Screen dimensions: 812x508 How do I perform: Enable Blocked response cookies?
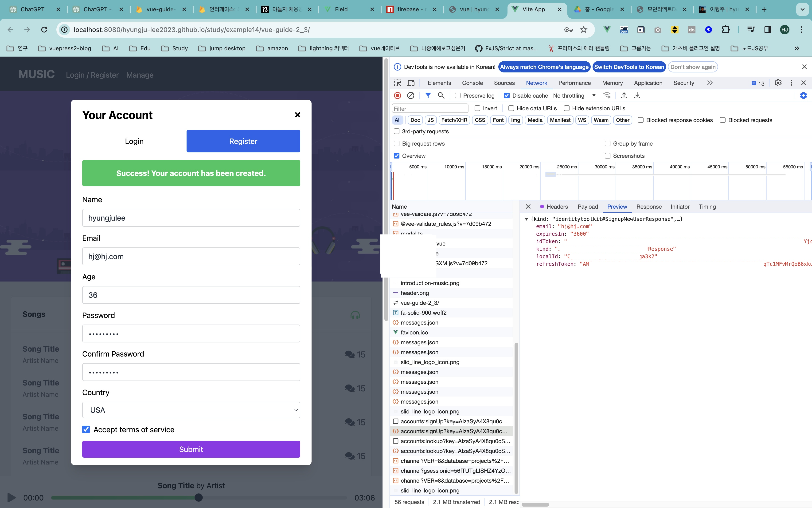[640, 120]
